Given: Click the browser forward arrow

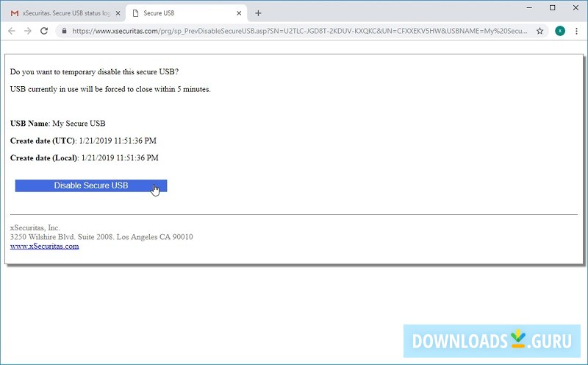Looking at the screenshot, I should pyautogui.click(x=28, y=31).
